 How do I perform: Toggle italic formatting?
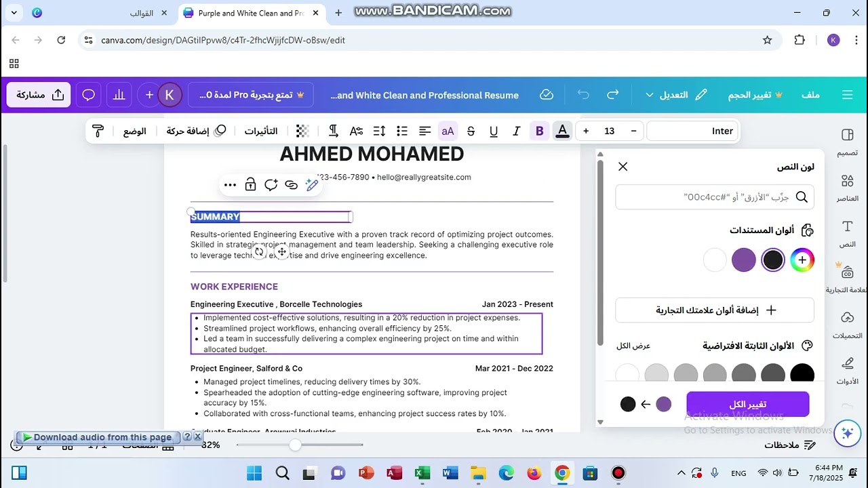click(517, 131)
